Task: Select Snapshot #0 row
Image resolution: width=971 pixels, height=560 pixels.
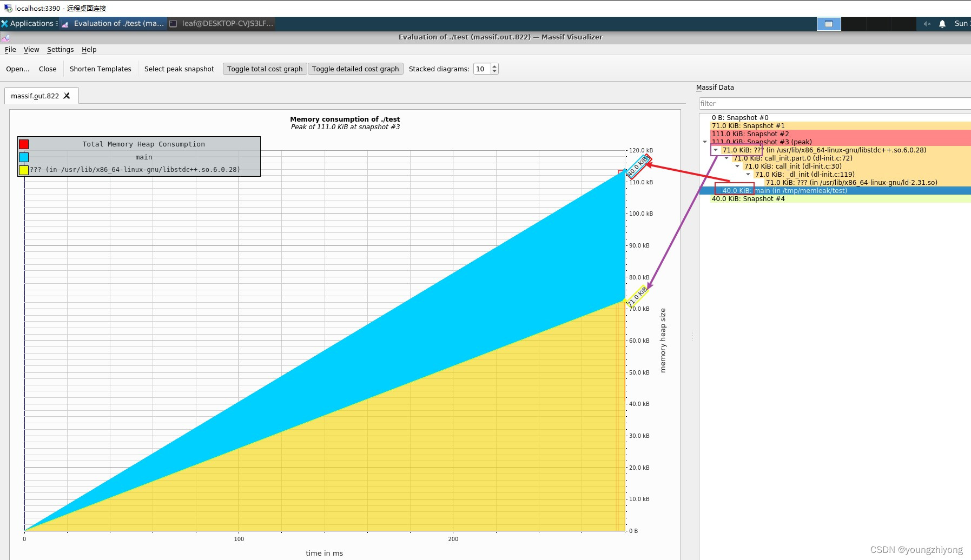Action: [x=840, y=117]
